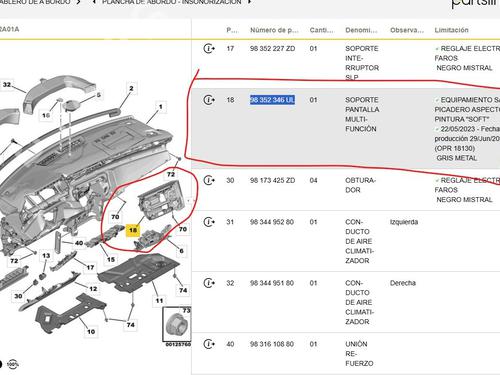Toggle the panel splitter handle beside diagram
This screenshot has width=500, height=375.
tap(189, 201)
